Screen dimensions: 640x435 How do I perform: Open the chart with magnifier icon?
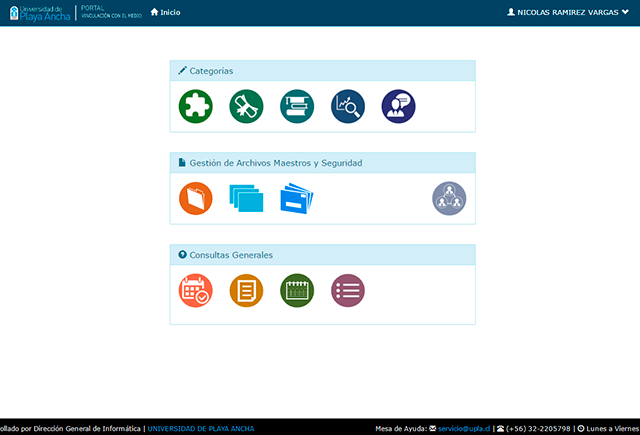[x=348, y=107]
